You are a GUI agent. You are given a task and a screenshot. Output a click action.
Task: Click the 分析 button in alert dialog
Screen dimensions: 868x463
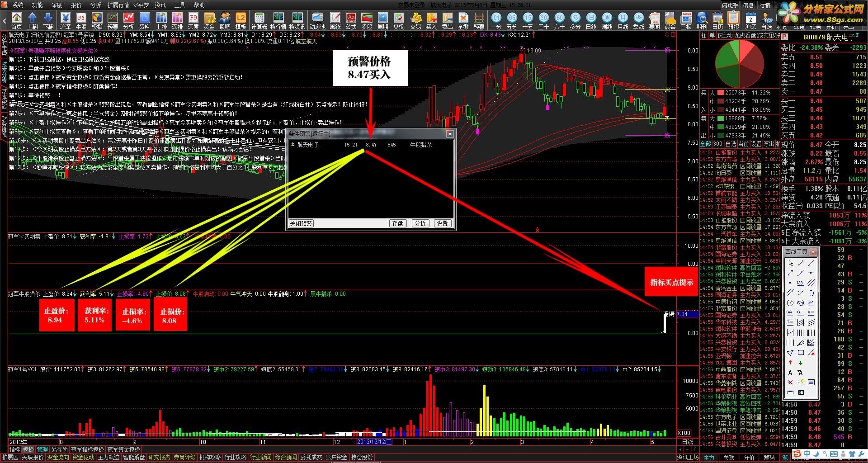420,223
